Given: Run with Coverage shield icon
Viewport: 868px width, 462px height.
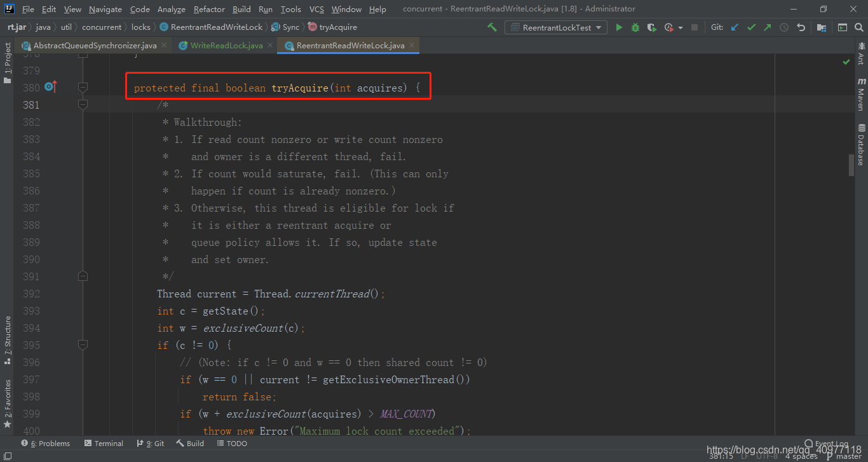Looking at the screenshot, I should 651,27.
